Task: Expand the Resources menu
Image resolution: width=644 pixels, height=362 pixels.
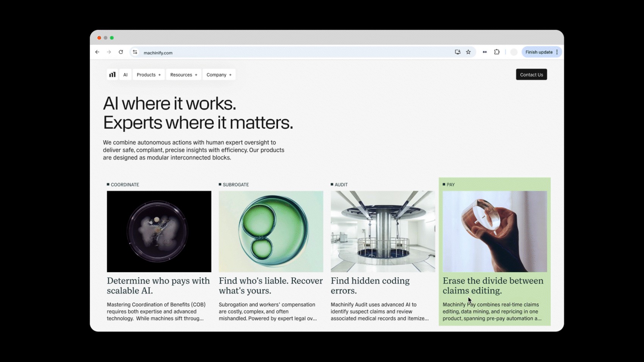Action: click(x=184, y=75)
